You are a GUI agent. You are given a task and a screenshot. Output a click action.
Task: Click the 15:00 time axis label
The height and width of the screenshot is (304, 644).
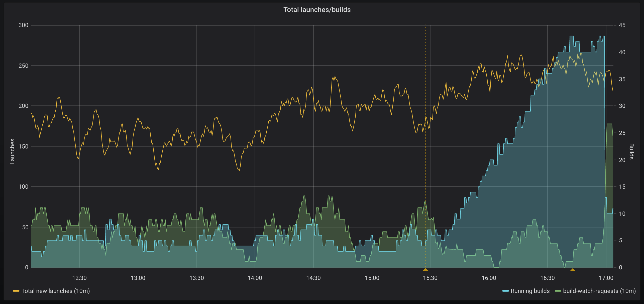tap(372, 278)
